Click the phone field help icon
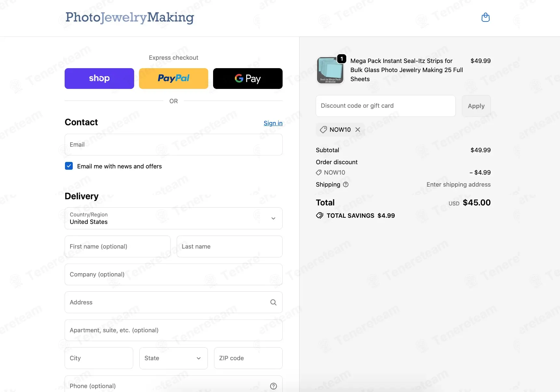The height and width of the screenshot is (392, 560). 274,386
